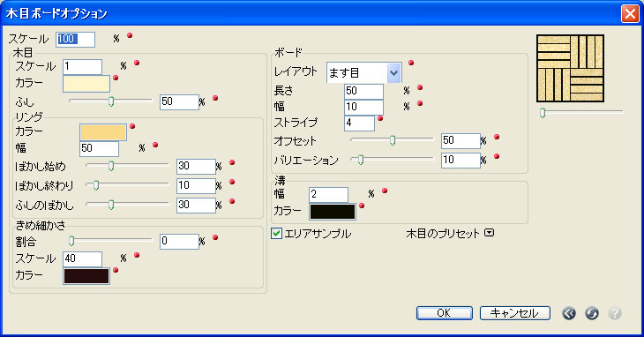
Task: Click the ふし value field
Action: 179,101
